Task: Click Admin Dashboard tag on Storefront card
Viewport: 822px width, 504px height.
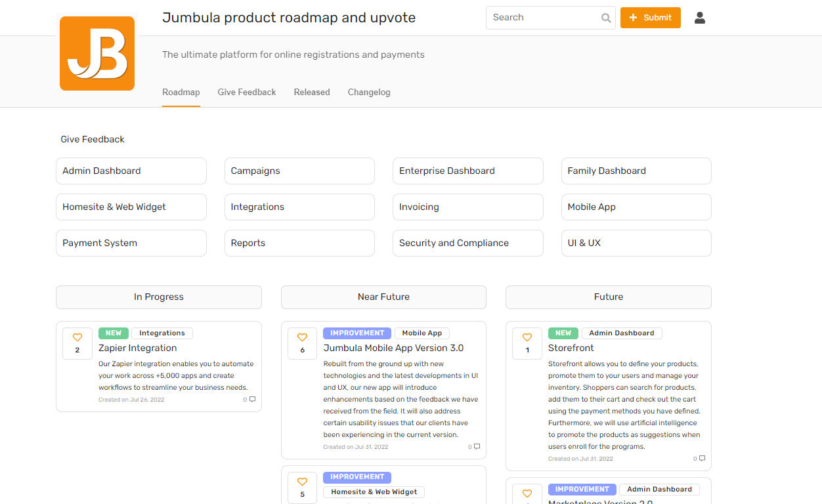Action: pos(622,333)
